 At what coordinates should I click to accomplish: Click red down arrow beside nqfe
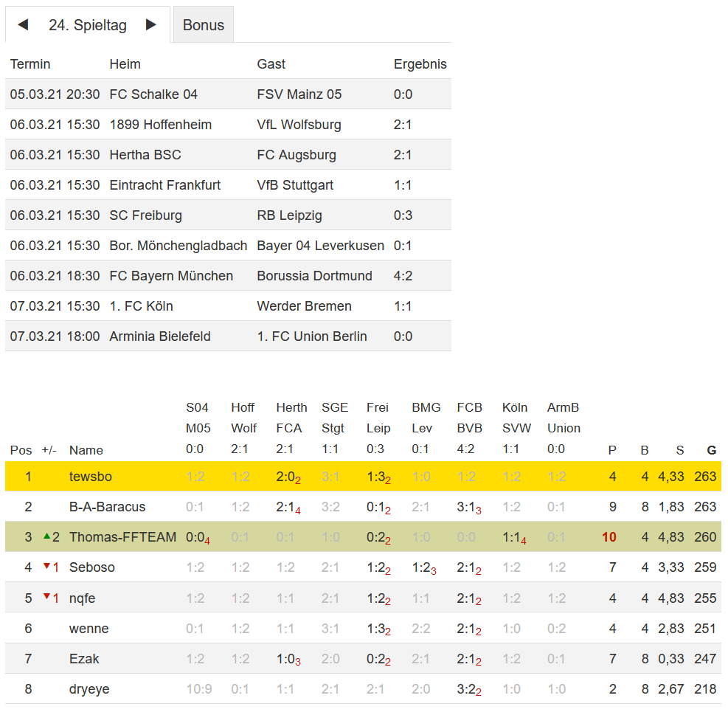click(x=47, y=597)
